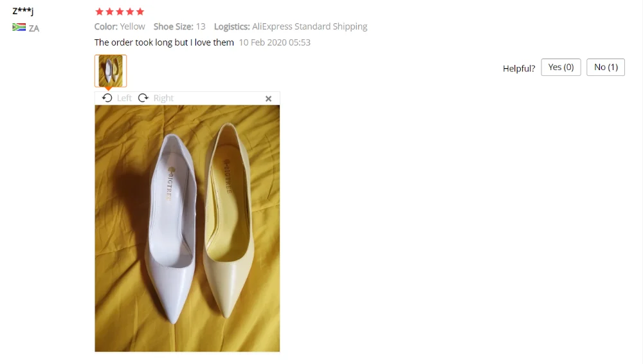Click the review text about the order
Viewport: 643px width, 364px height.
coord(164,42)
